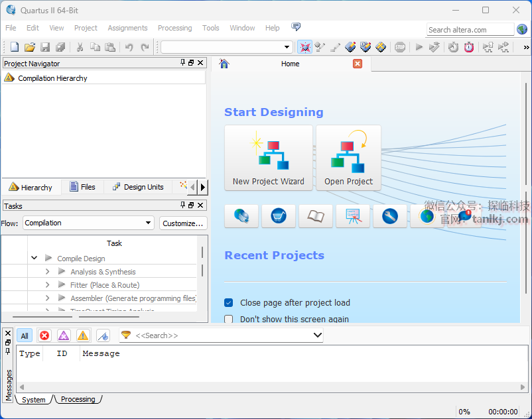Screen dimensions: 532x419
Task: Show warning messages filter icon
Action: point(83,335)
